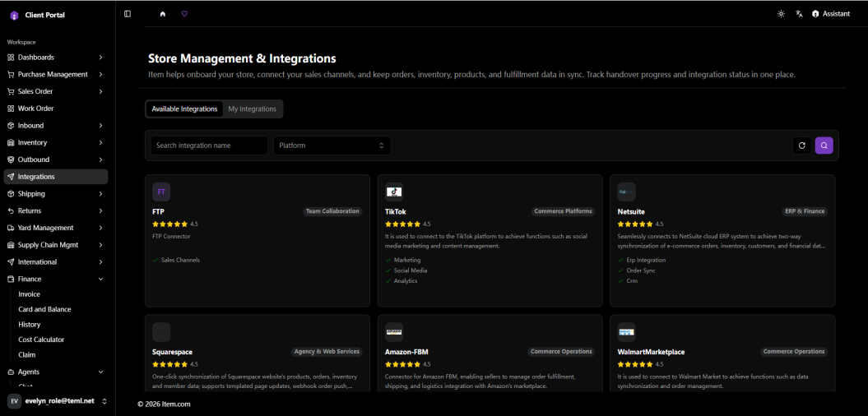Click the WalmartMarketplace integration logo

click(x=627, y=332)
